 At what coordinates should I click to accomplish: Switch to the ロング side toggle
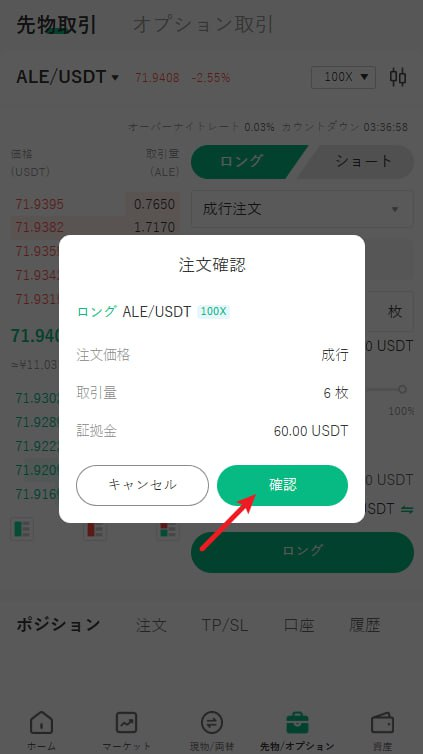click(x=249, y=161)
